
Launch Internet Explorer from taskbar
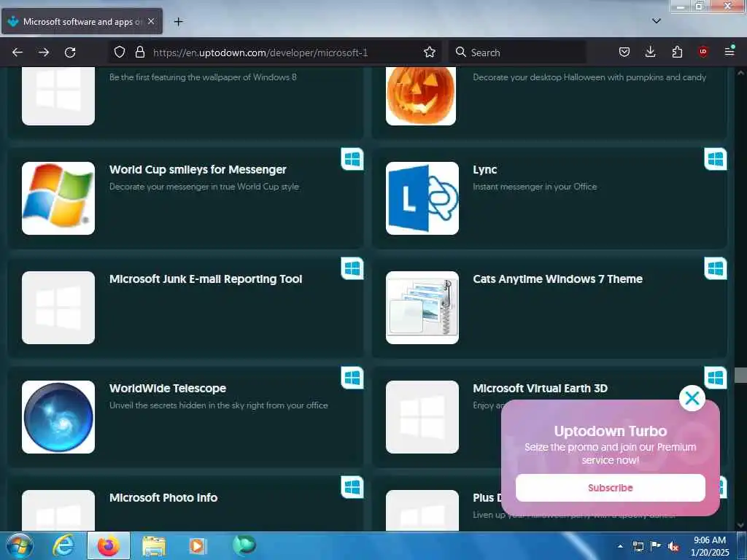[64, 545]
